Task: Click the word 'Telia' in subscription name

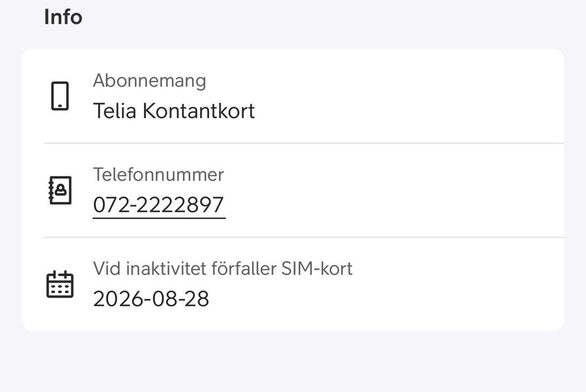Action: point(115,111)
